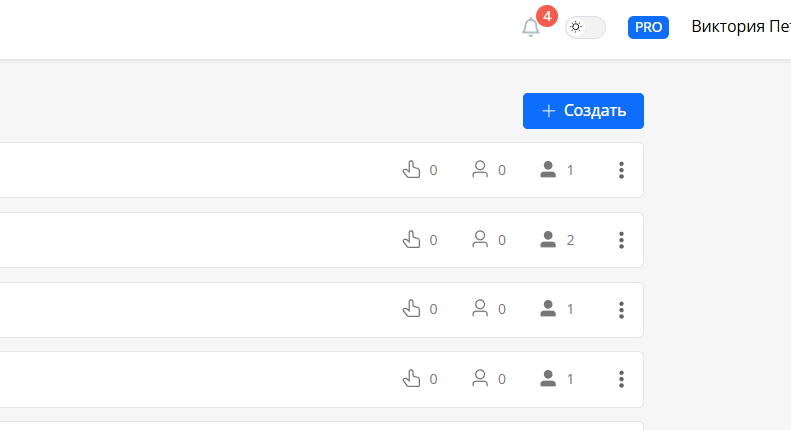
Task: Click the outlined user icon in third row
Action: [480, 309]
